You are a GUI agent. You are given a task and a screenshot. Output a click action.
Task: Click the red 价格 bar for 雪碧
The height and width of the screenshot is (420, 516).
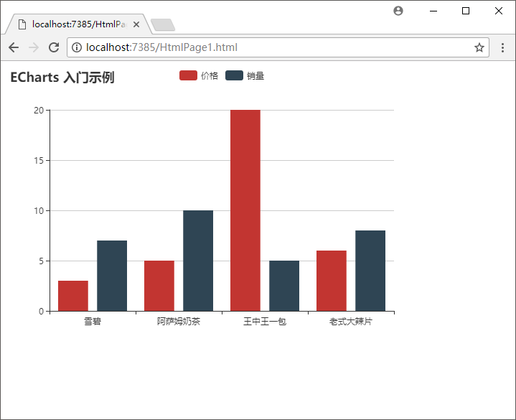pyautogui.click(x=73, y=296)
